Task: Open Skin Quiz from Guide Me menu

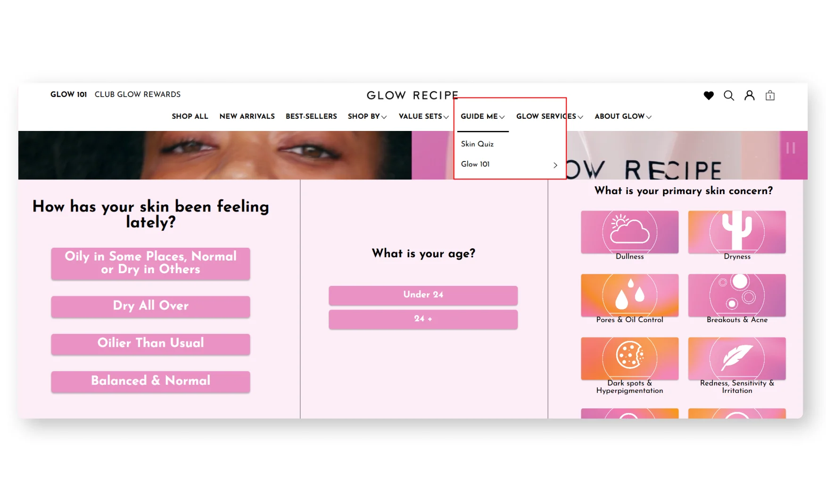Action: (477, 144)
